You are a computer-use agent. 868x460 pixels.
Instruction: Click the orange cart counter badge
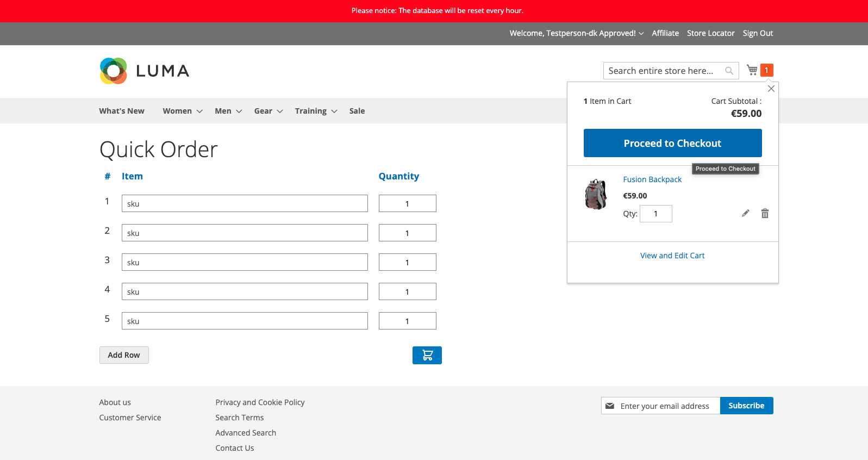coord(766,70)
